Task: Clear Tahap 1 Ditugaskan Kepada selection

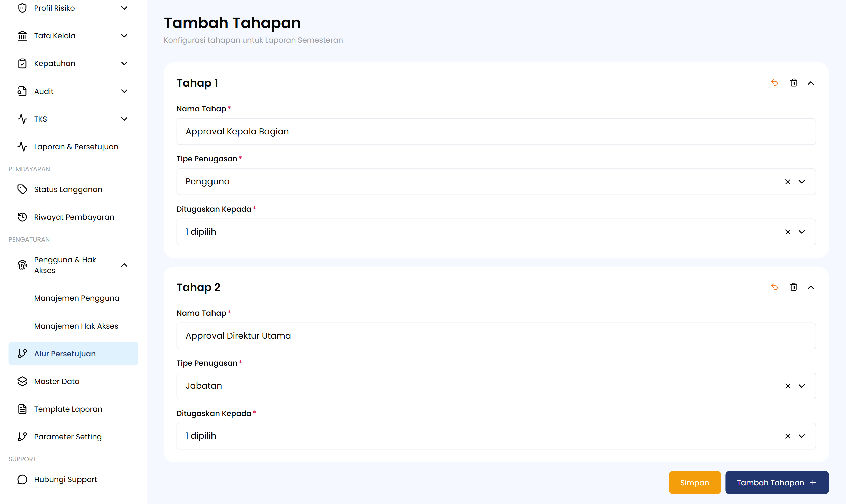Action: click(x=788, y=232)
